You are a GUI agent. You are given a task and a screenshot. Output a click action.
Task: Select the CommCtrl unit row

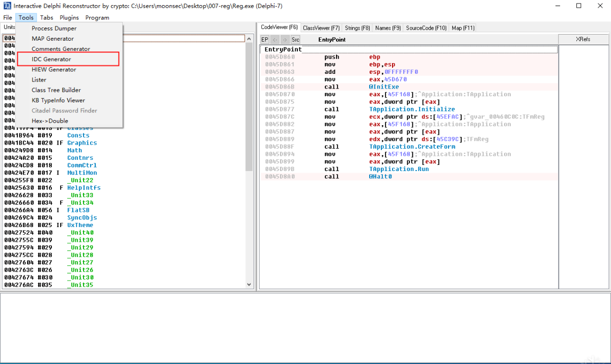tap(124, 165)
